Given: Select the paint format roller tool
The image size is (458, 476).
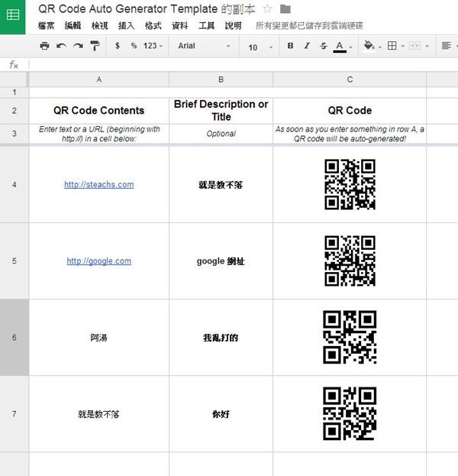Looking at the screenshot, I should pyautogui.click(x=95, y=46).
